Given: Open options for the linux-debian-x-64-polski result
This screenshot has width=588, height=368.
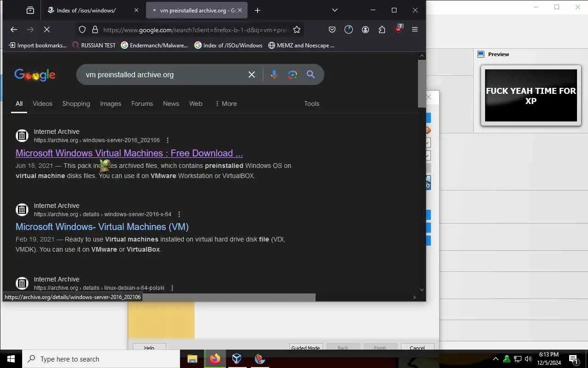Looking at the screenshot, I should pyautogui.click(x=172, y=288).
